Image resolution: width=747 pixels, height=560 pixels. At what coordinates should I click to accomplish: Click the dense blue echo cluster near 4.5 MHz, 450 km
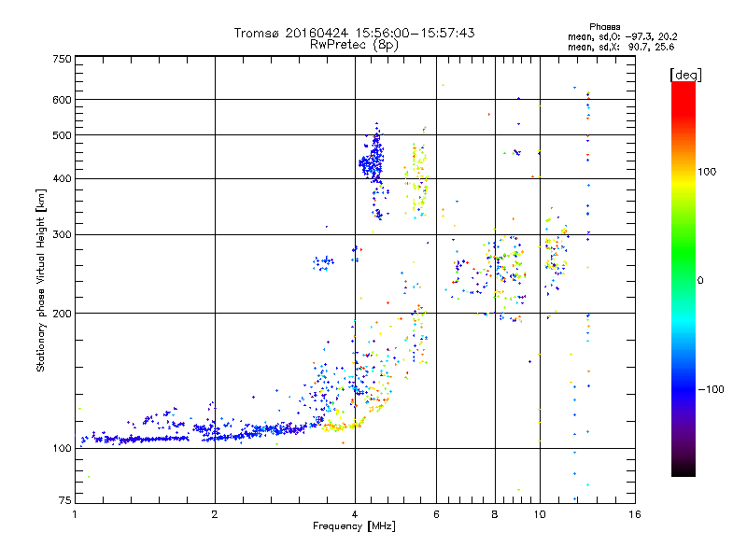(373, 161)
